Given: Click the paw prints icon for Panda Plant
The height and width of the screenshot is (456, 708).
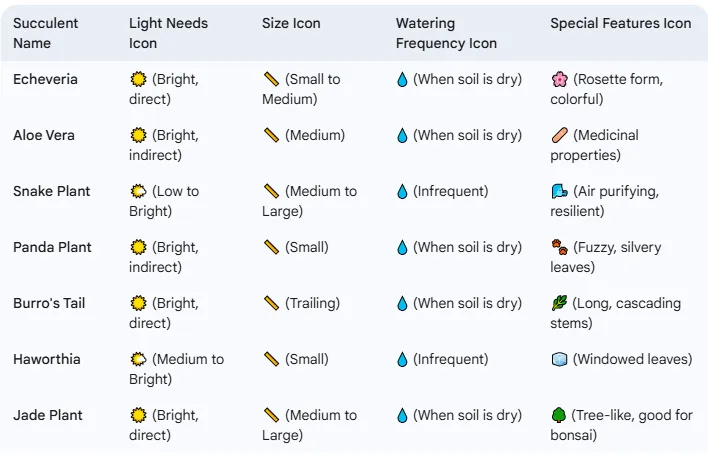Looking at the screenshot, I should 559,247.
